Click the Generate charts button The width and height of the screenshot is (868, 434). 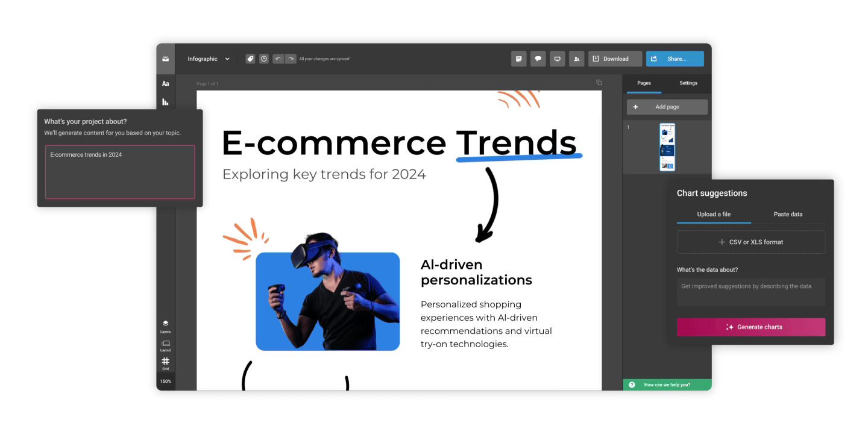coord(750,327)
